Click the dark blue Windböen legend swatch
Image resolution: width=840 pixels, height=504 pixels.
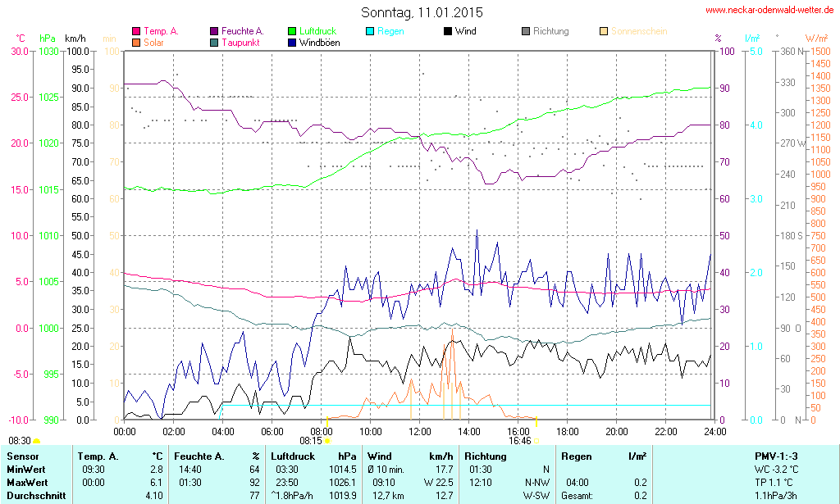point(293,42)
